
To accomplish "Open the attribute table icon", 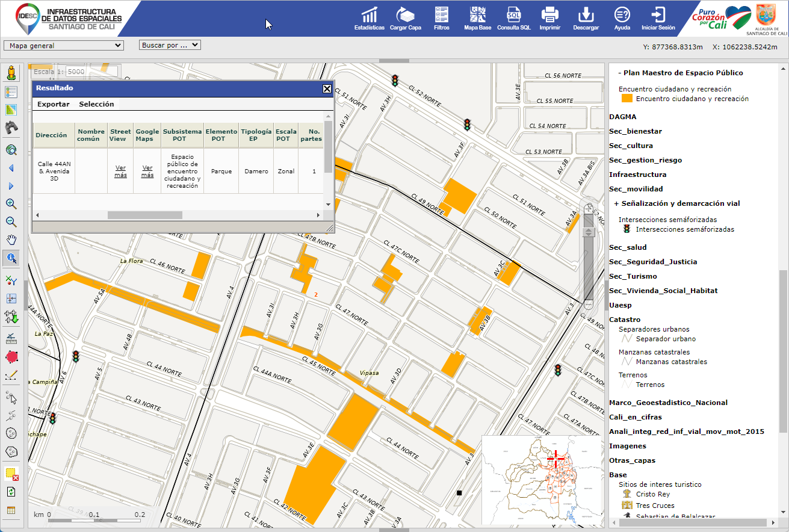I will click(11, 510).
